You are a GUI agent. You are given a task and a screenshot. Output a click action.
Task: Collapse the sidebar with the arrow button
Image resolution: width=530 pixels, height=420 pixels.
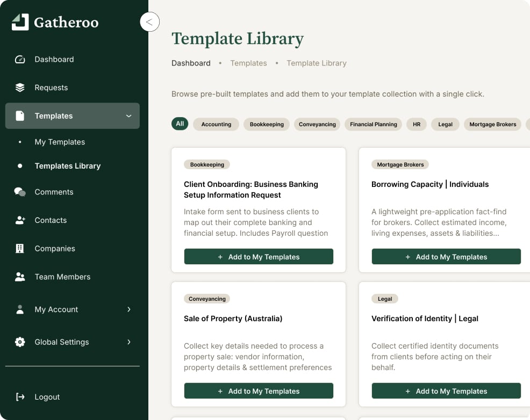149,22
